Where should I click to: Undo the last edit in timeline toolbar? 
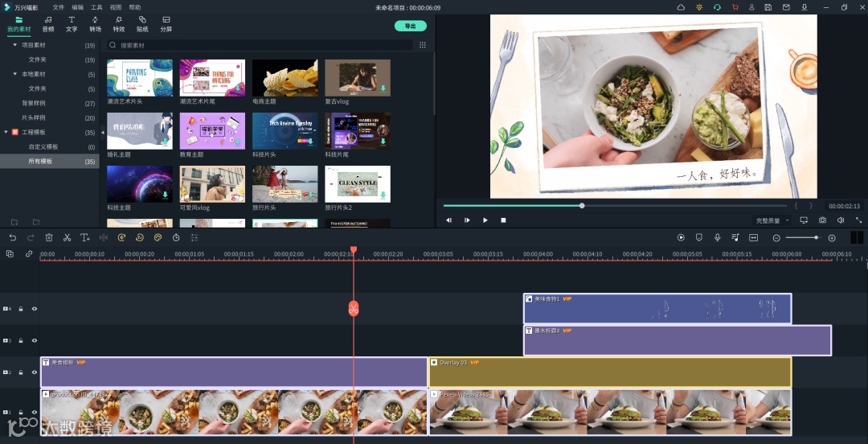coord(13,237)
